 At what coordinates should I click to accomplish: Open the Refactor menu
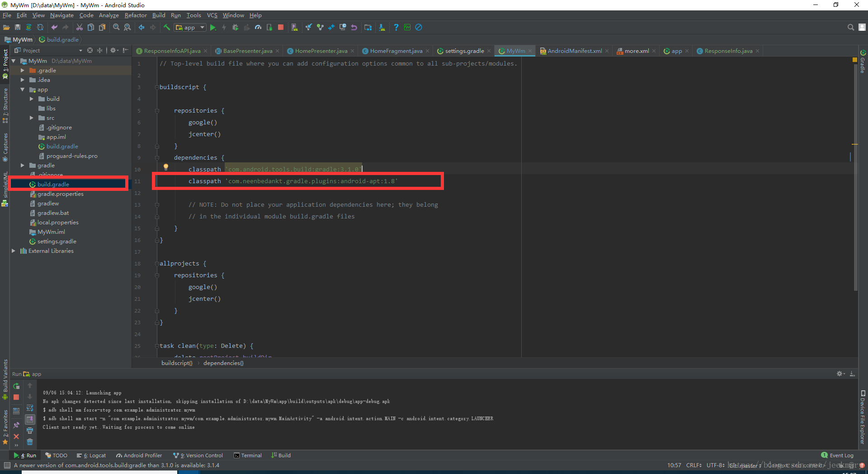click(x=136, y=15)
